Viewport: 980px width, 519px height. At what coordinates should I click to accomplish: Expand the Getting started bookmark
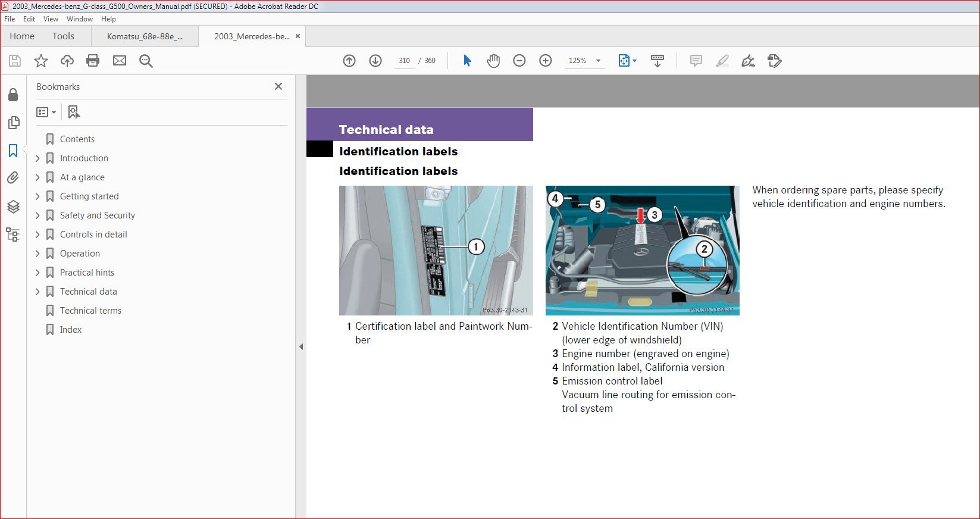(x=37, y=196)
